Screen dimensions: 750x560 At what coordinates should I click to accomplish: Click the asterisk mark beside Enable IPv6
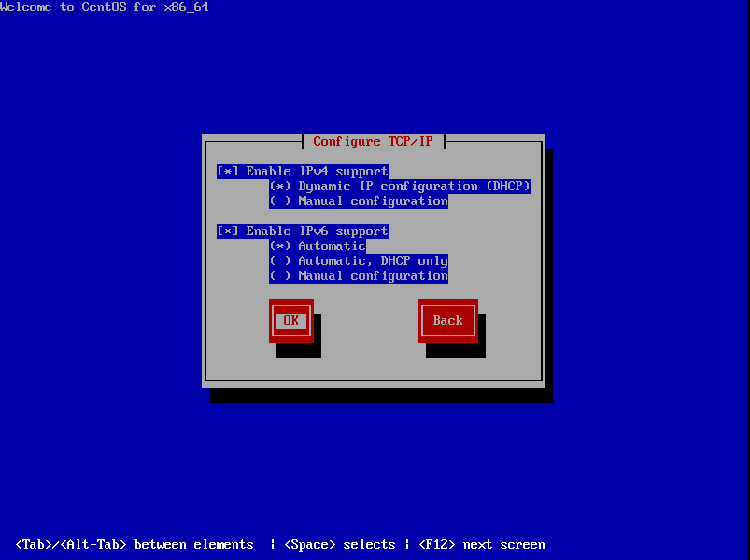[x=228, y=231]
